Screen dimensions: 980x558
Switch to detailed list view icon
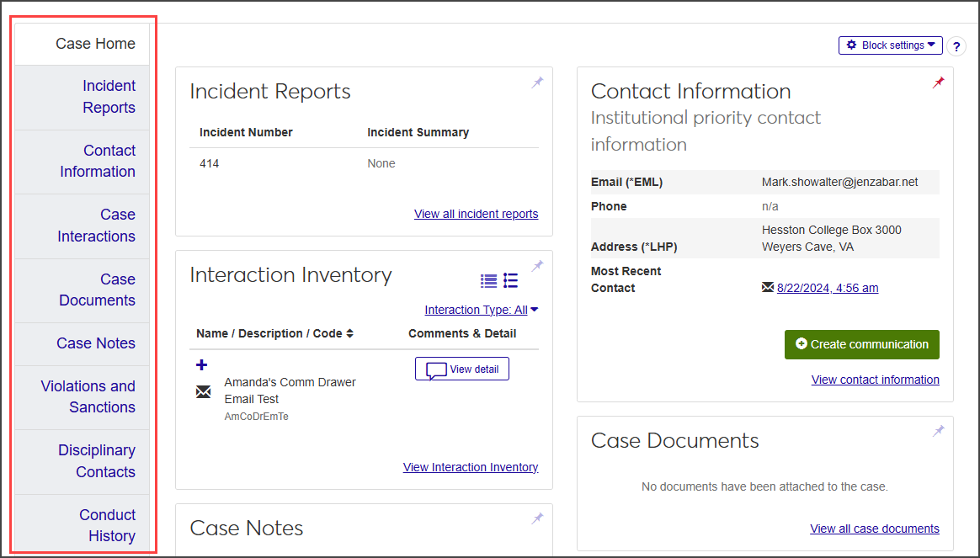pyautogui.click(x=511, y=281)
